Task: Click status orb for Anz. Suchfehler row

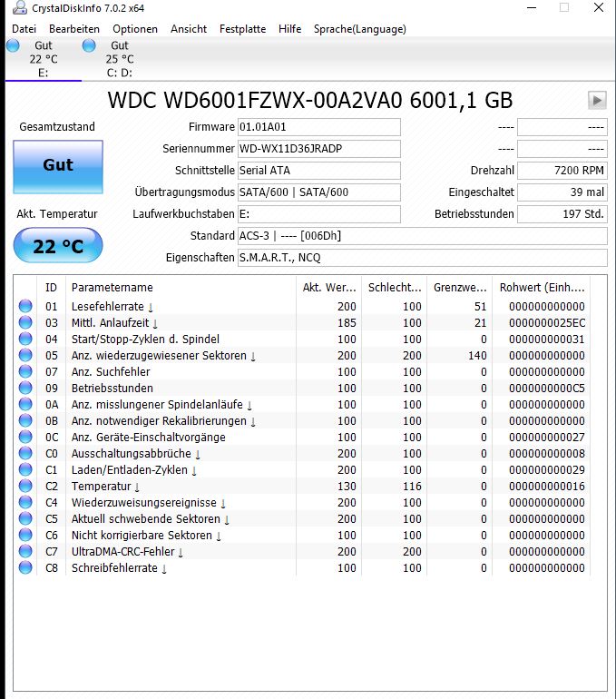Action: 25,372
